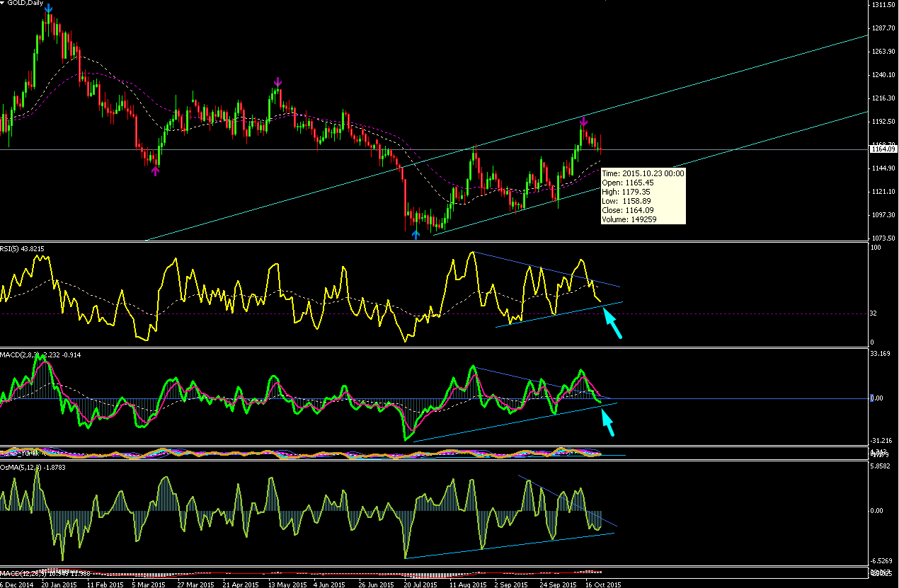This screenshot has height=588, width=899.
Task: Select the blue arrow marker above the January peak
Action: 47,8
